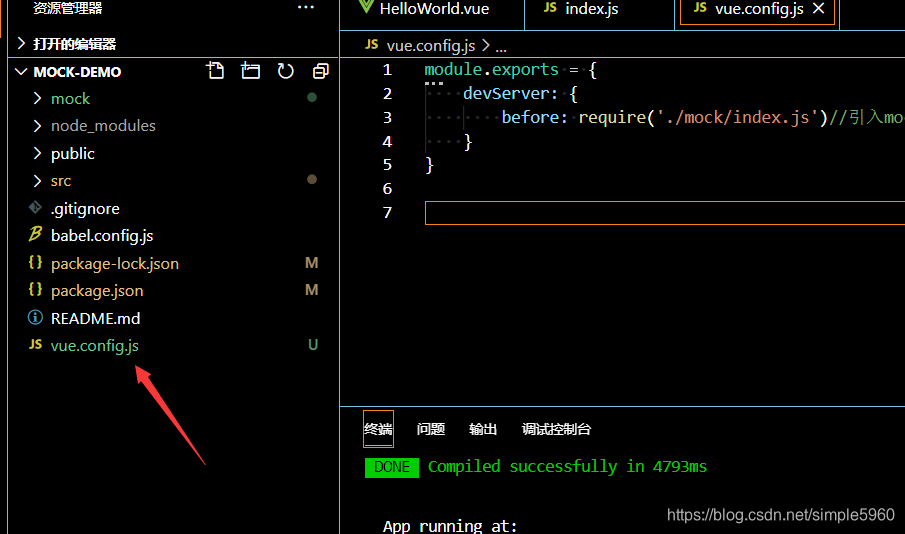Click the M status on package-lock.json
This screenshot has height=534, width=905.
[x=312, y=263]
